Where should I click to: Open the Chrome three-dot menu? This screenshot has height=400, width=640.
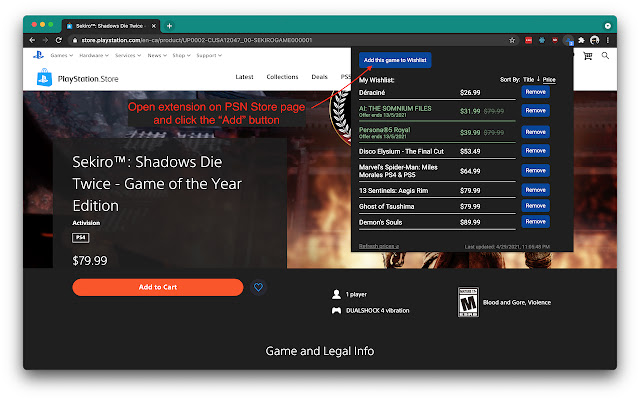pyautogui.click(x=608, y=40)
